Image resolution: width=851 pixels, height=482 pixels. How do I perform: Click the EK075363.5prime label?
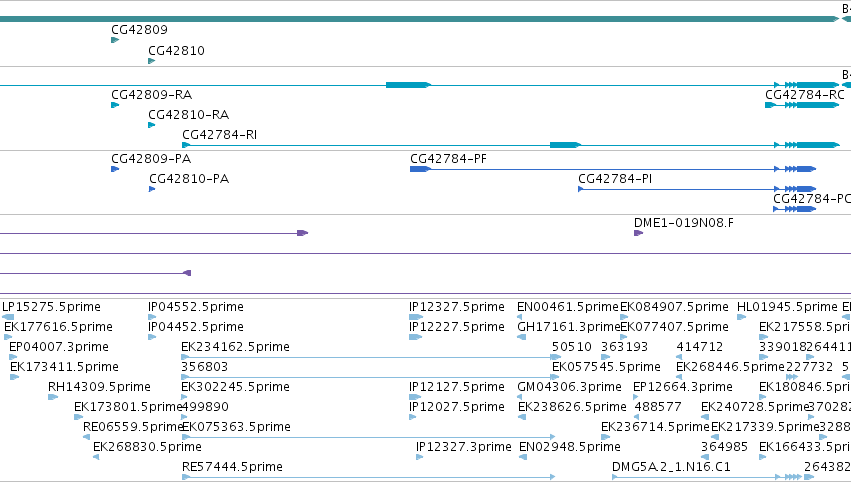pyautogui.click(x=237, y=427)
